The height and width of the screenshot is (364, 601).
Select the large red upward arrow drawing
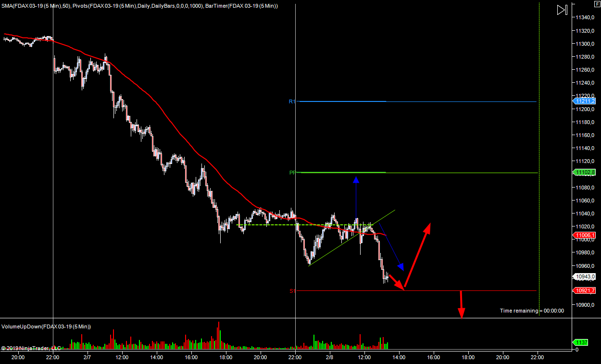point(417,255)
